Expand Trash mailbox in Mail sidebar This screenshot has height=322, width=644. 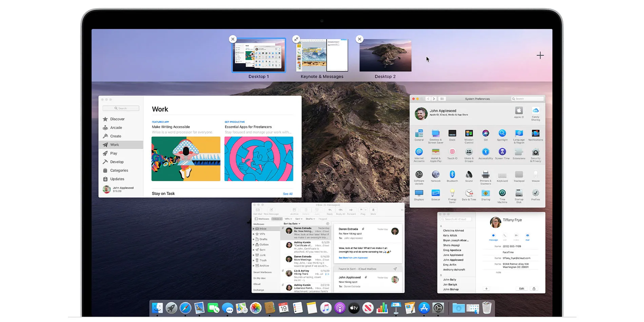pos(254,260)
